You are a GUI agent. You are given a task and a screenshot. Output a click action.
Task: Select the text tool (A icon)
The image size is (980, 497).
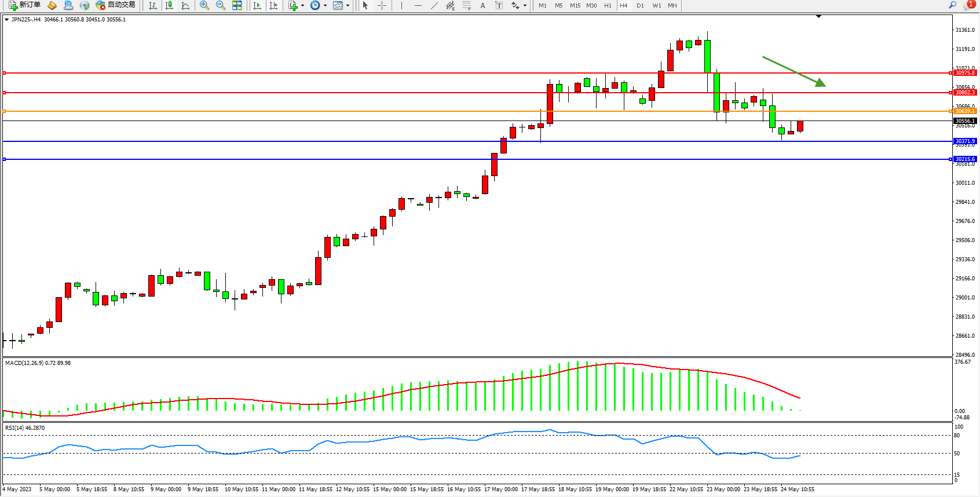pos(483,5)
